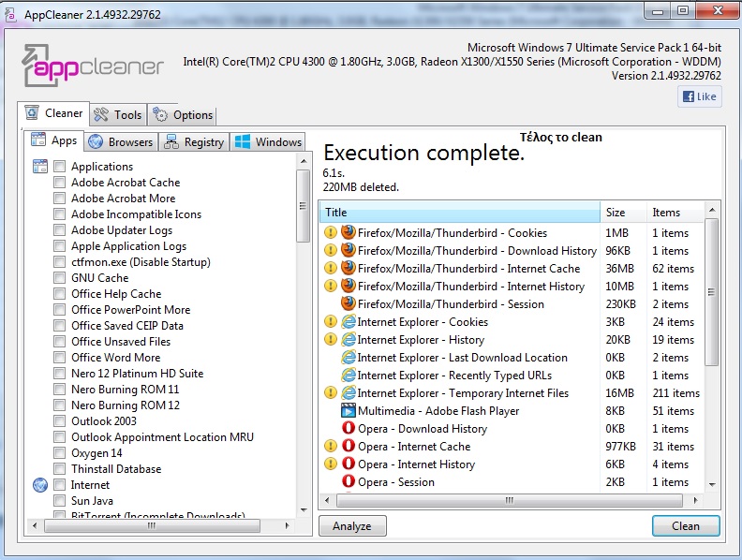Enable the Thinstall Database checkbox
This screenshot has height=560, width=742.
60,469
